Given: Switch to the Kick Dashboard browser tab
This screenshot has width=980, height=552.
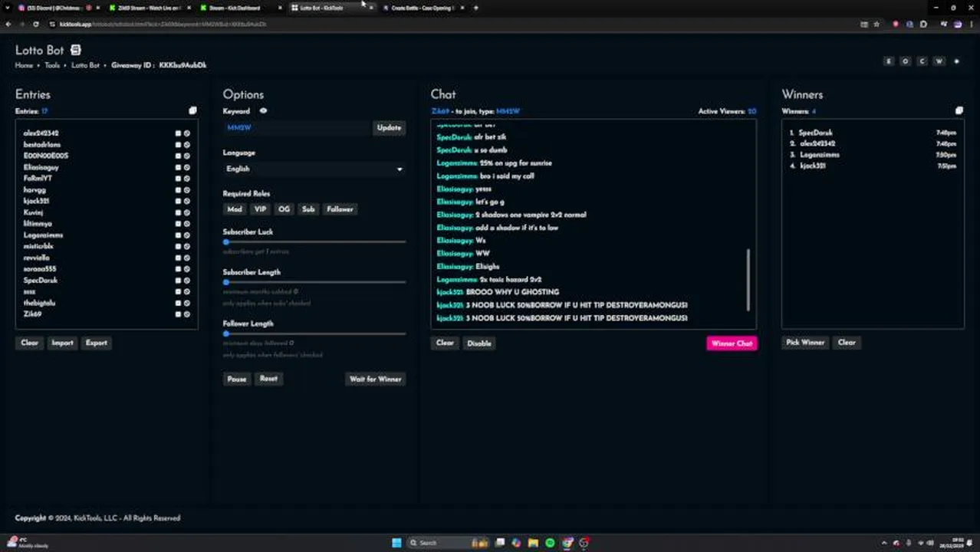Looking at the screenshot, I should (239, 8).
